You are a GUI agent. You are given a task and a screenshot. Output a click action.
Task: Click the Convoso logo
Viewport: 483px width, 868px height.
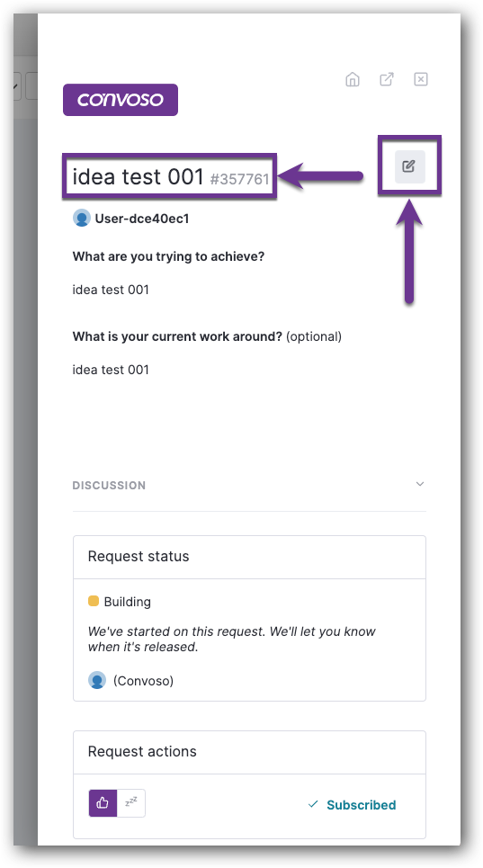click(121, 100)
